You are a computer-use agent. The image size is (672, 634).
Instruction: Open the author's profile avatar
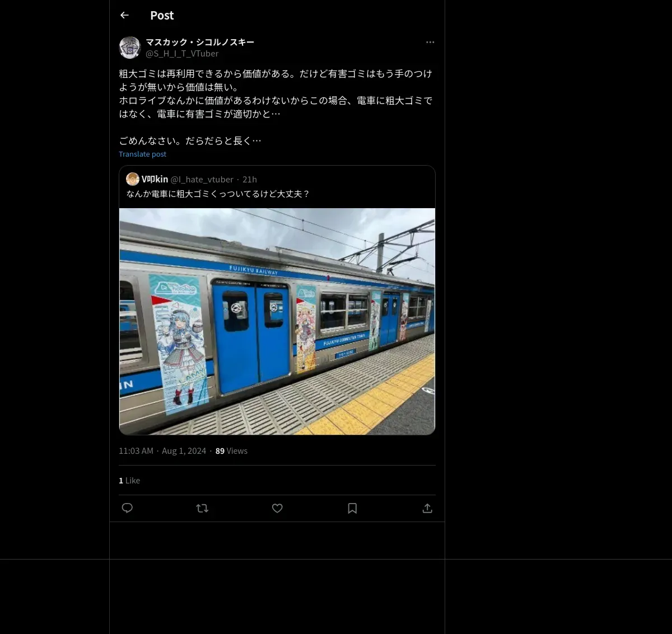[x=129, y=48]
